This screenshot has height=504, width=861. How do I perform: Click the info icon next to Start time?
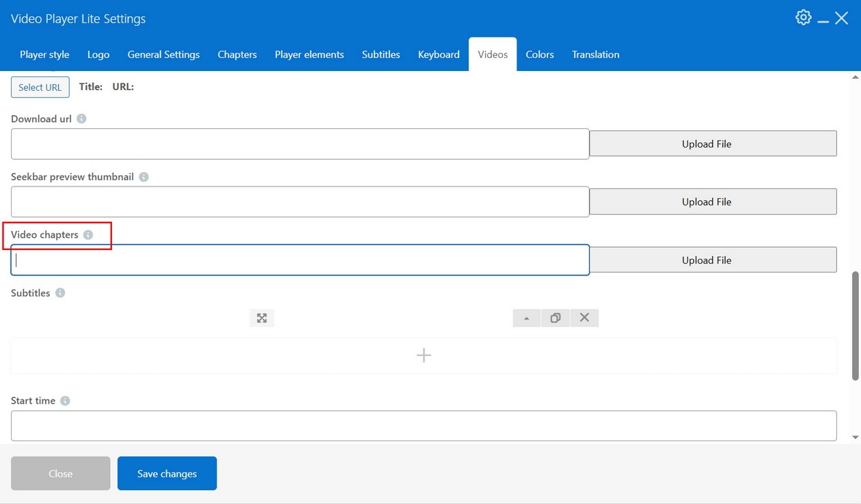pyautogui.click(x=65, y=401)
